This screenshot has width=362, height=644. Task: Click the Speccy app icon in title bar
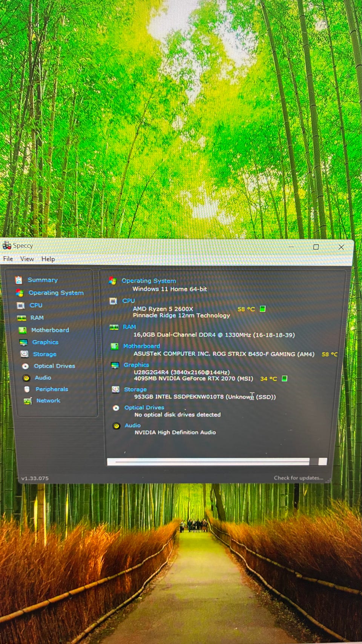7,246
